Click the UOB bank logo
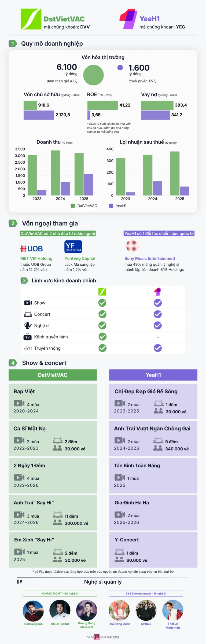The height and width of the screenshot is (644, 206). [31, 248]
